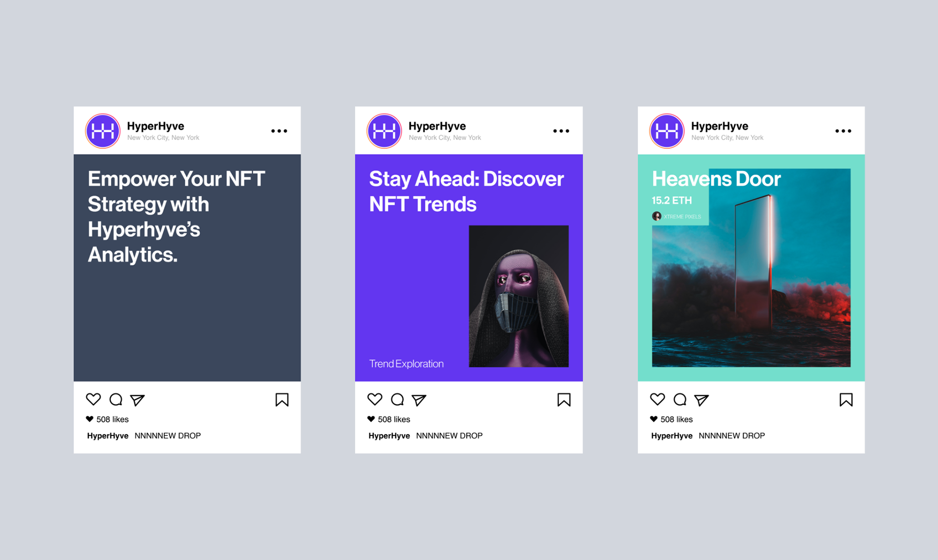This screenshot has height=560, width=938.
Task: Click NNNNNEW DROP caption on Heavens Door post
Action: coord(732,436)
